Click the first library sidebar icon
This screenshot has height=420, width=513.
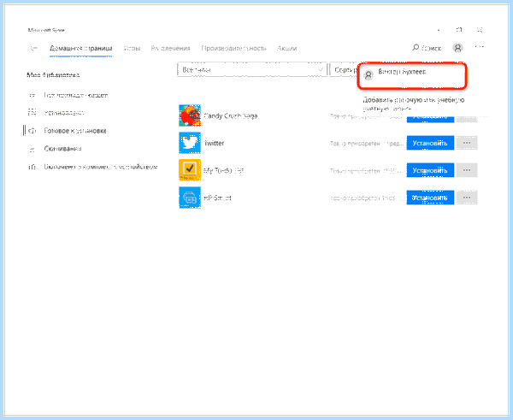(32, 95)
